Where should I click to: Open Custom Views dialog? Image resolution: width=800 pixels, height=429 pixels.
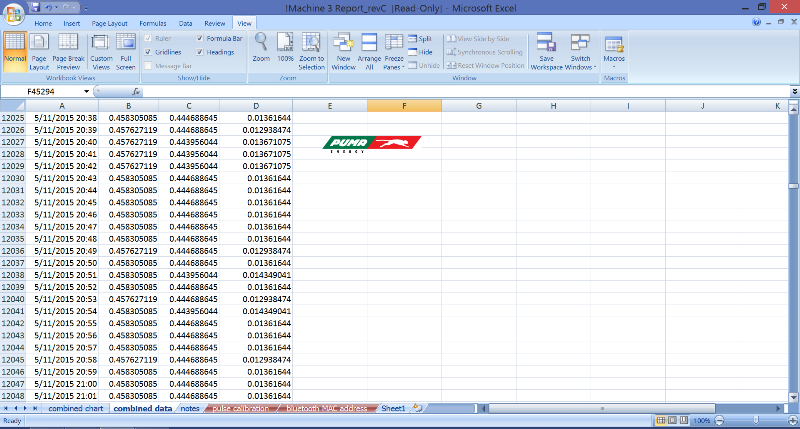pyautogui.click(x=101, y=51)
